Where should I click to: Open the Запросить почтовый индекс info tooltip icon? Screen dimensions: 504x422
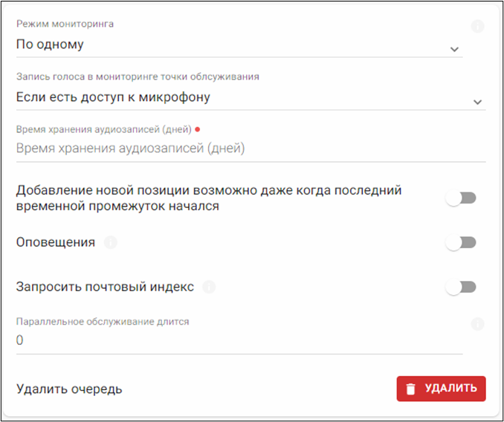(x=209, y=287)
